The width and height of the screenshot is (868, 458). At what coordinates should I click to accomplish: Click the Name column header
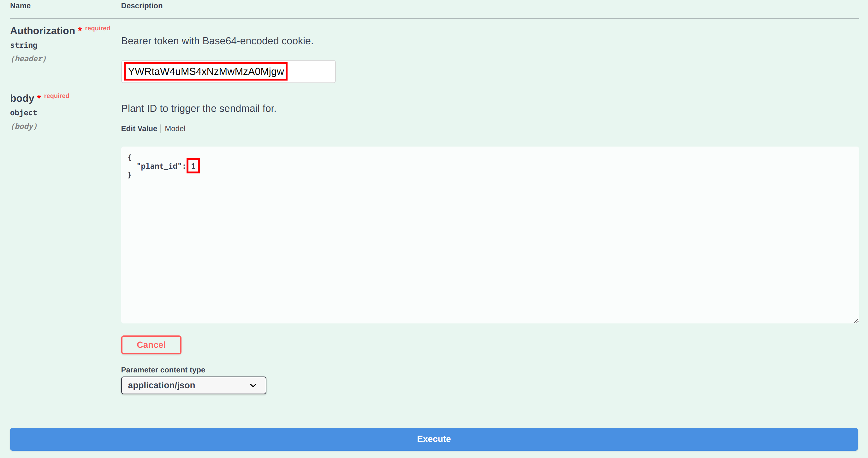pos(20,6)
